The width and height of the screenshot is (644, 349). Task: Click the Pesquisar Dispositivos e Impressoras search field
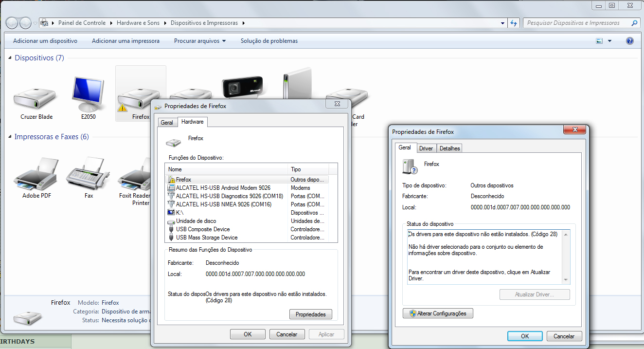(576, 23)
